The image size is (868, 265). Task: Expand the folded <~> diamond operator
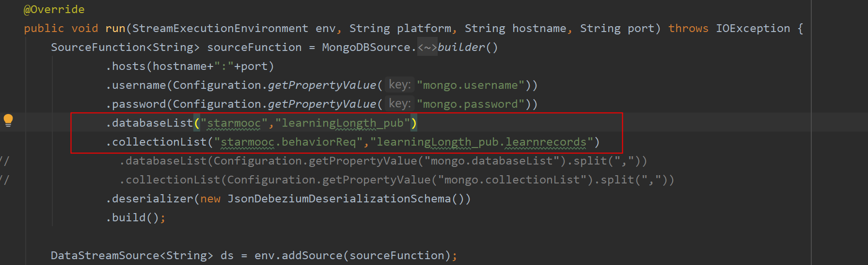[427, 47]
